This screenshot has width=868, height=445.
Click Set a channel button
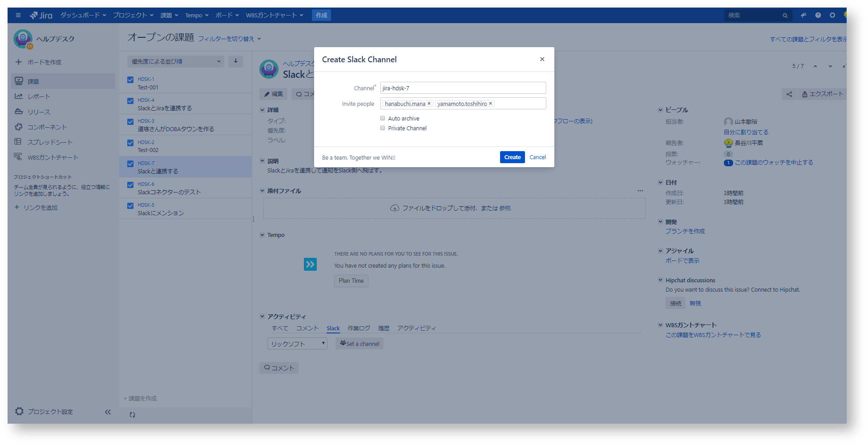[x=359, y=344]
